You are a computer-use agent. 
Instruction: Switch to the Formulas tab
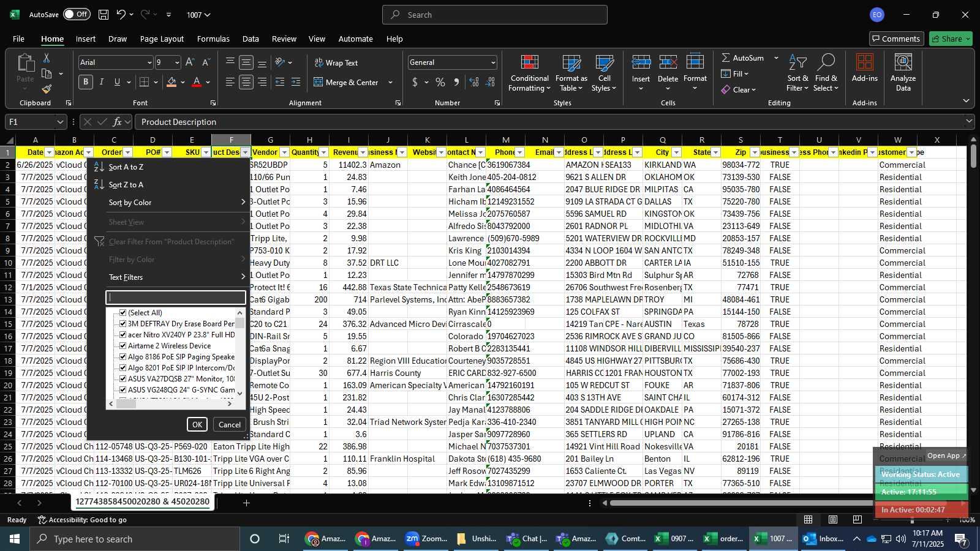(x=213, y=39)
